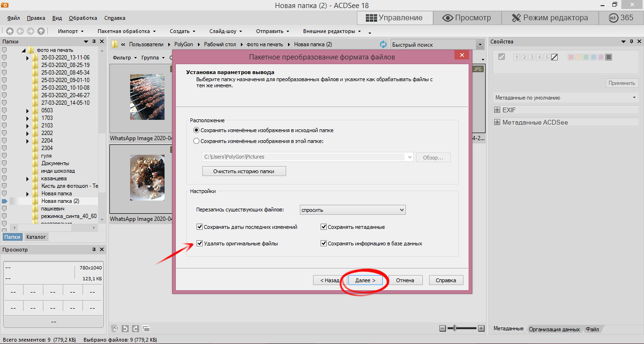Click the 'Далее >' button
Screen dimensions: 644x344
click(x=365, y=280)
